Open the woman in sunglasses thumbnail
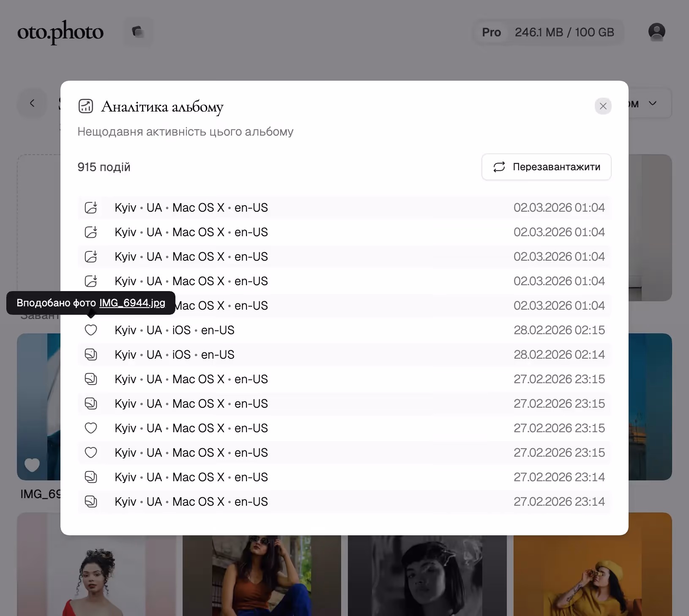Screen dimensions: 689x616 pos(262,575)
